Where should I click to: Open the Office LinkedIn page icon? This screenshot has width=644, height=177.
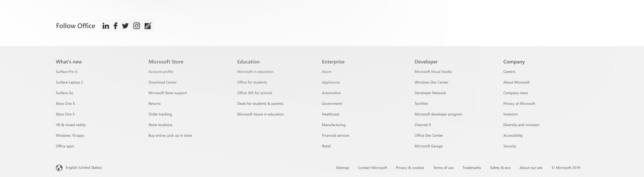coord(106,26)
